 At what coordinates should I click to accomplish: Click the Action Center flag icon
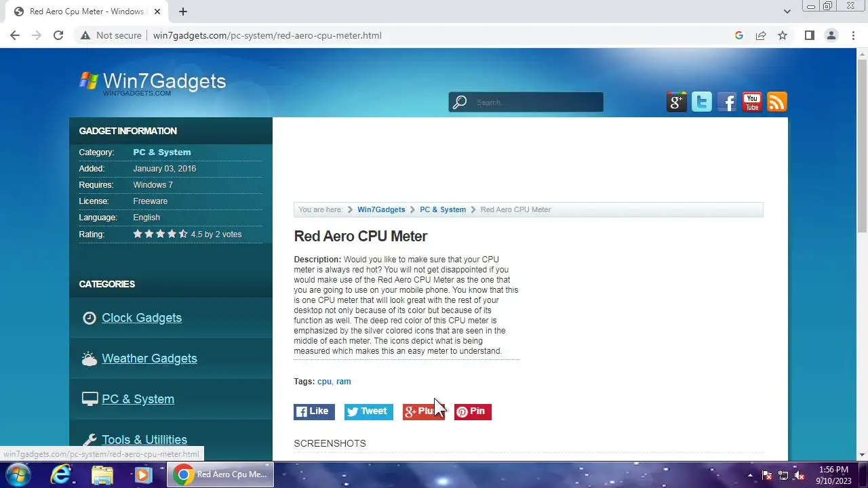(x=767, y=475)
